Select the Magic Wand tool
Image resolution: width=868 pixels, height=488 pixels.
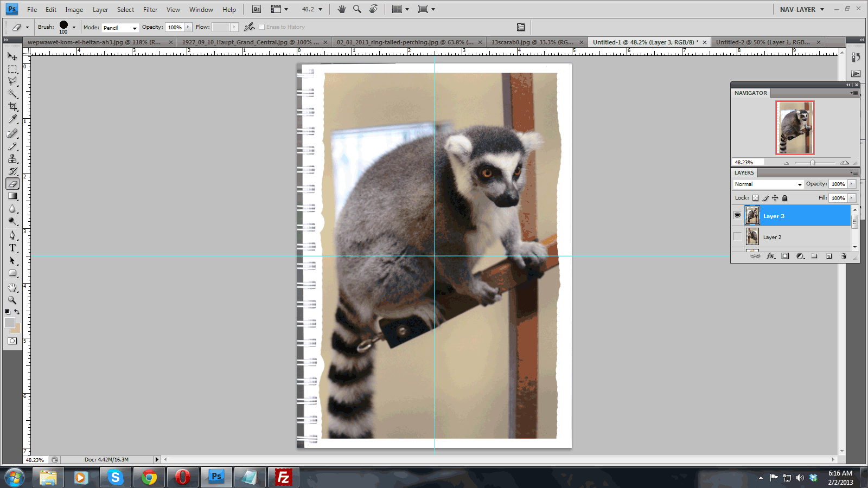pos(12,94)
